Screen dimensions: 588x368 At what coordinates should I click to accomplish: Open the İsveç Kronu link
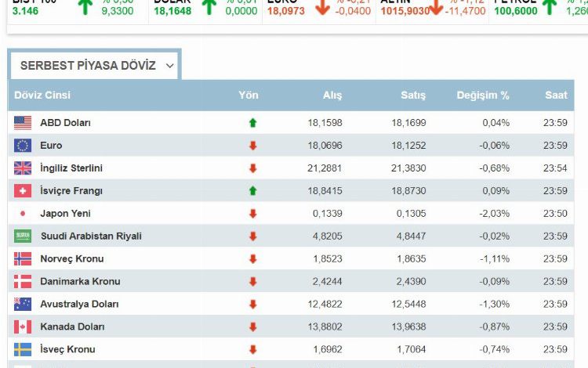point(67,349)
